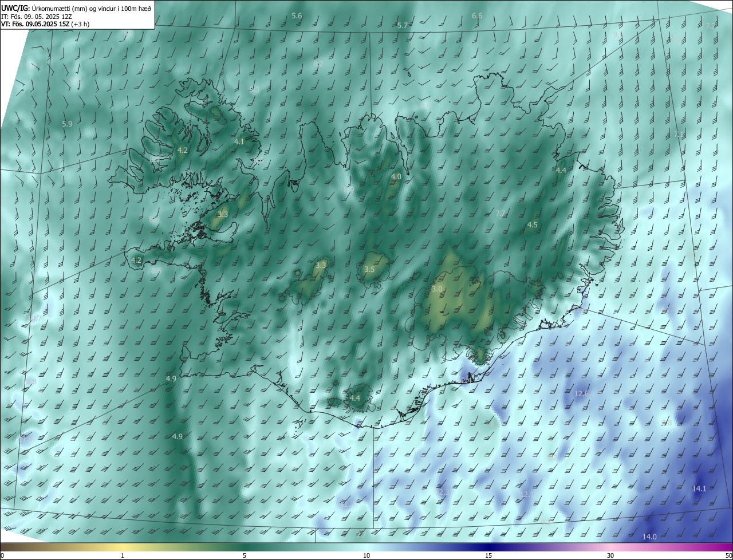Image resolution: width=733 pixels, height=560 pixels.
Task: Click the 5.9 value label
Action: pyautogui.click(x=67, y=124)
